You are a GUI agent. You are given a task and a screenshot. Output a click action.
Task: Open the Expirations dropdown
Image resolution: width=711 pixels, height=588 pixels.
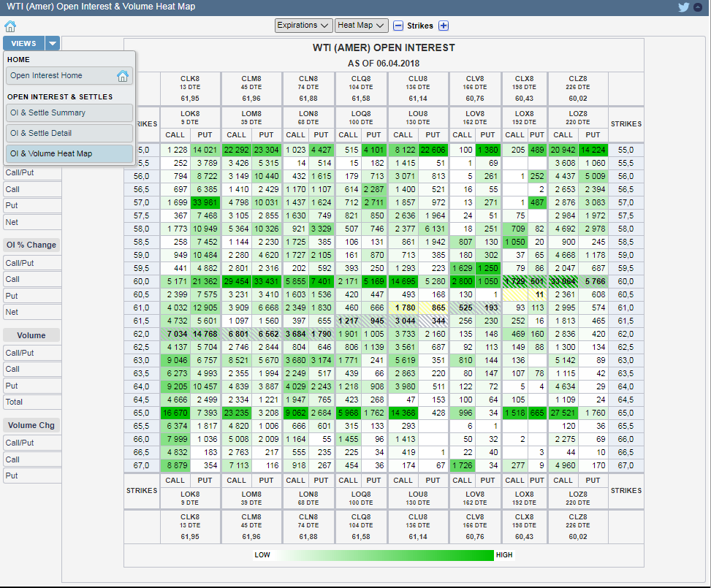point(304,26)
